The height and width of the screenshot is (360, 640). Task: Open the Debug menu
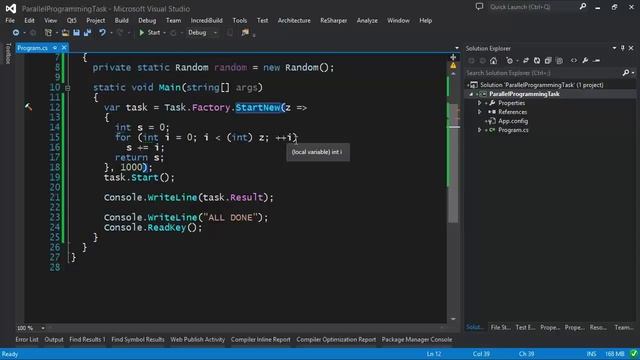tap(147, 20)
